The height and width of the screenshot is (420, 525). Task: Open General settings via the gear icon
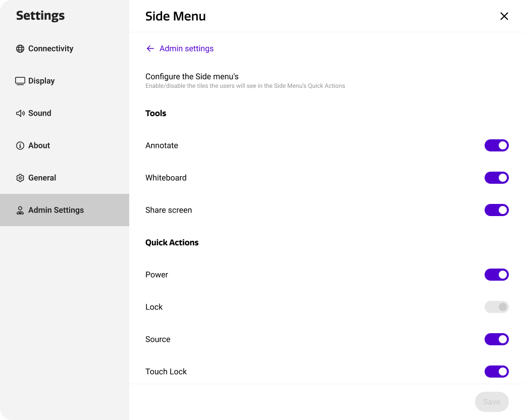tap(20, 178)
